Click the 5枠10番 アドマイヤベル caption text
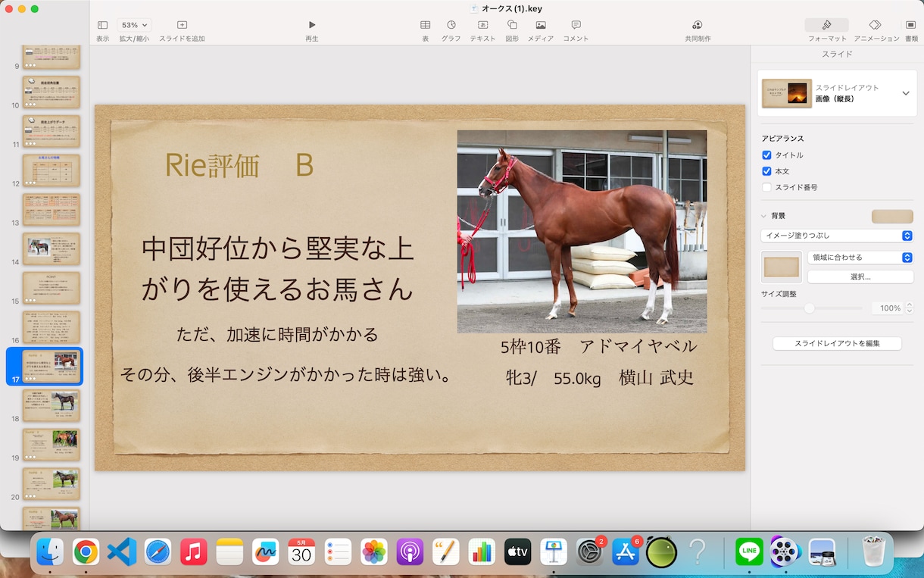The image size is (924, 578). tap(598, 347)
